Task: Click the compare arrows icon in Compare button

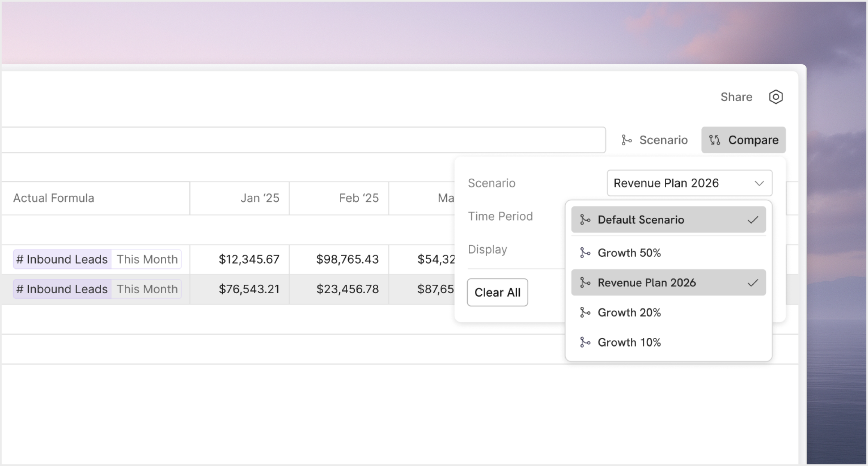Action: [x=715, y=140]
